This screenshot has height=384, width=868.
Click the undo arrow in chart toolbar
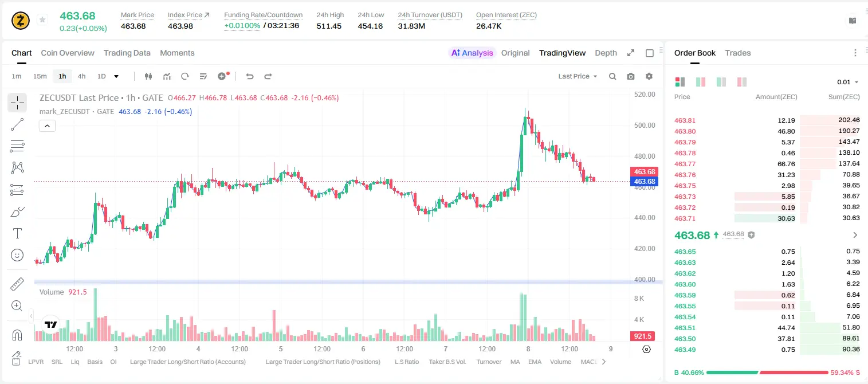pos(250,76)
